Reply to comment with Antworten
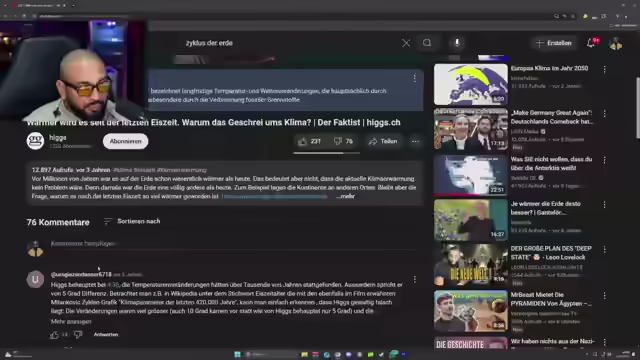 click(x=106, y=334)
